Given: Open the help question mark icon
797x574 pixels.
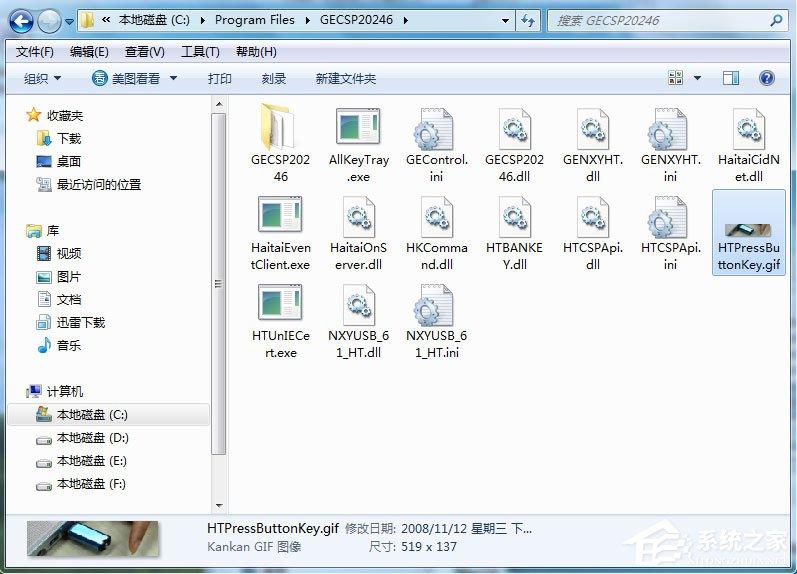Looking at the screenshot, I should click(x=767, y=78).
